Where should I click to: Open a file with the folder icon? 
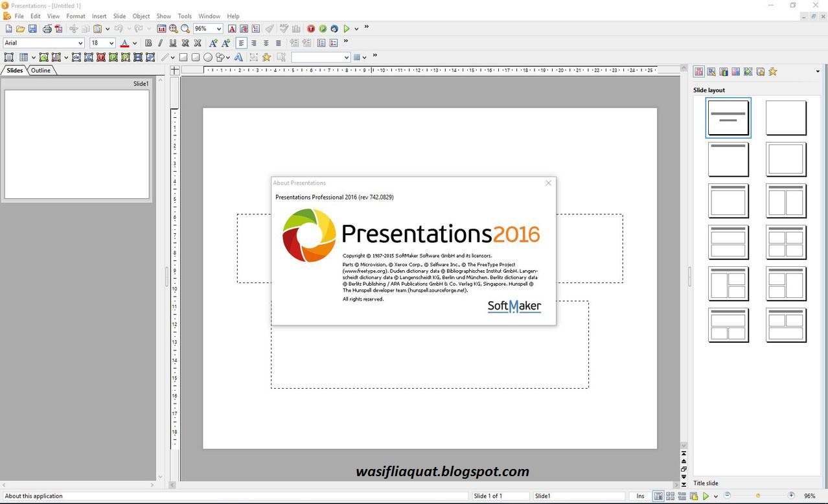20,29
